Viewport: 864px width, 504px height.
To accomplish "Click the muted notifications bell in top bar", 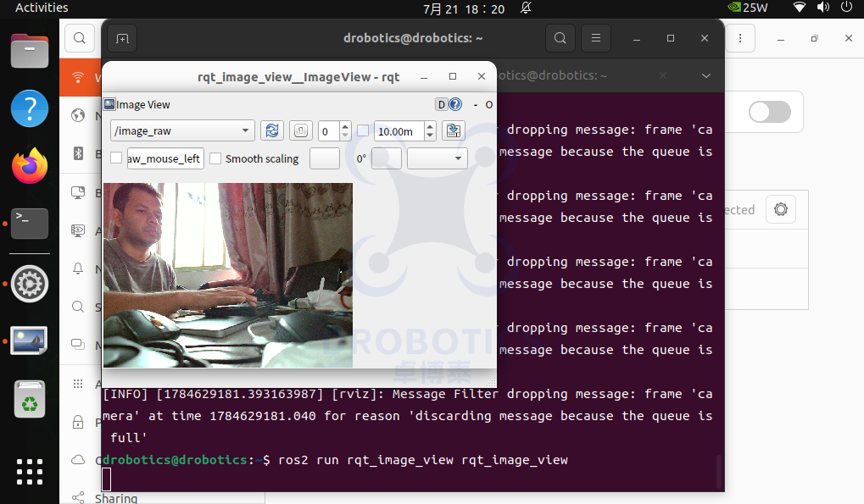I will (x=527, y=8).
